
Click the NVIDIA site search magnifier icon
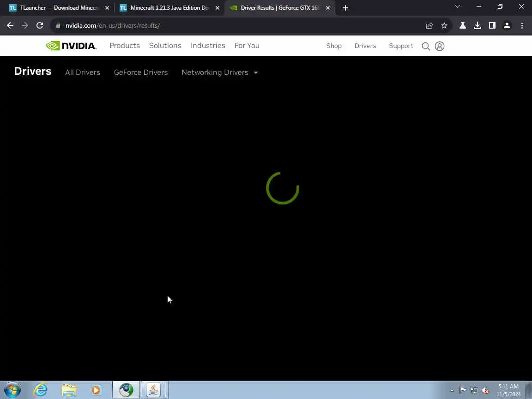[x=426, y=46]
